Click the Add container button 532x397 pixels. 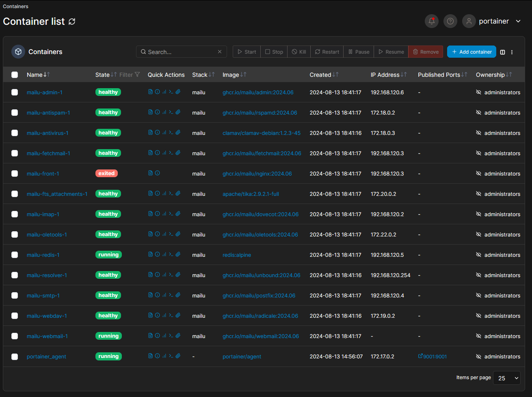pyautogui.click(x=471, y=52)
